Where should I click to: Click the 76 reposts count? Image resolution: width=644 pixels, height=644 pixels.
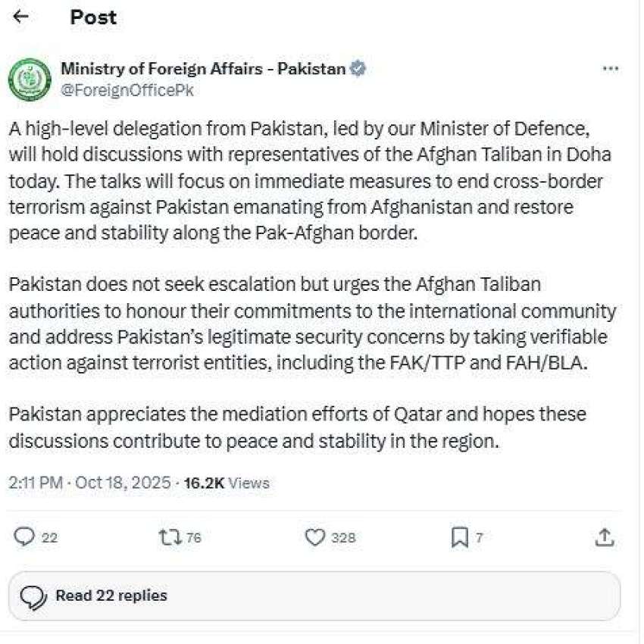pyautogui.click(x=193, y=538)
